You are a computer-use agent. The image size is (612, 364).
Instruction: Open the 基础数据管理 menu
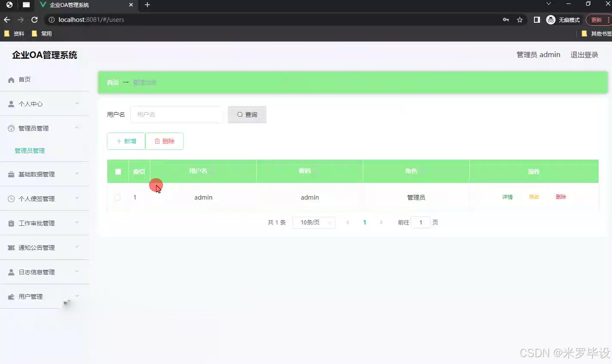pyautogui.click(x=44, y=174)
